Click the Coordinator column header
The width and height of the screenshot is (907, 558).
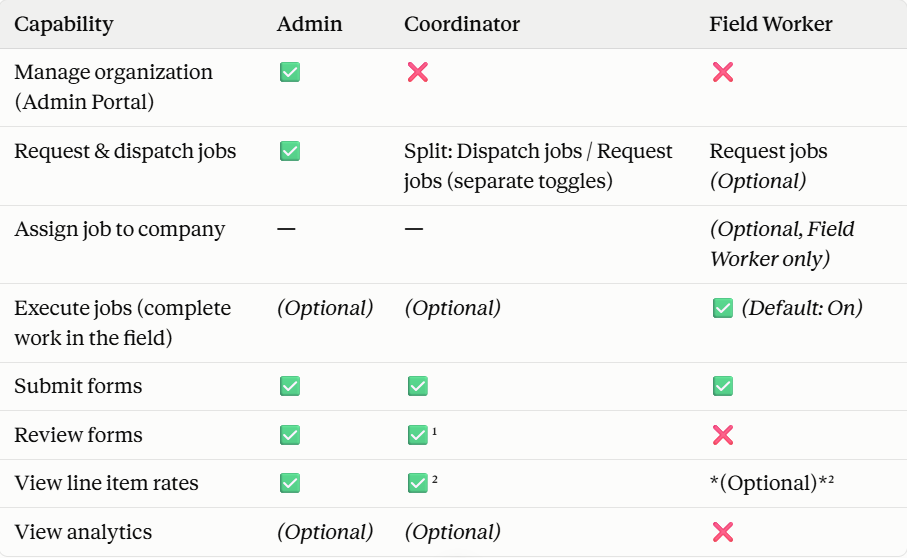tap(462, 24)
